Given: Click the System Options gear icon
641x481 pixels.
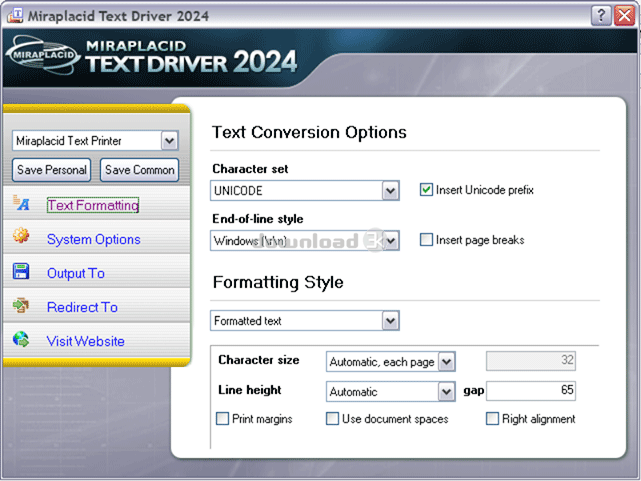Looking at the screenshot, I should click(x=21, y=238).
